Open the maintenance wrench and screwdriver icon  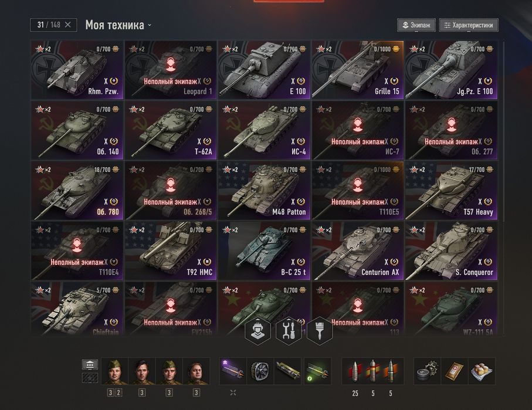coord(289,331)
